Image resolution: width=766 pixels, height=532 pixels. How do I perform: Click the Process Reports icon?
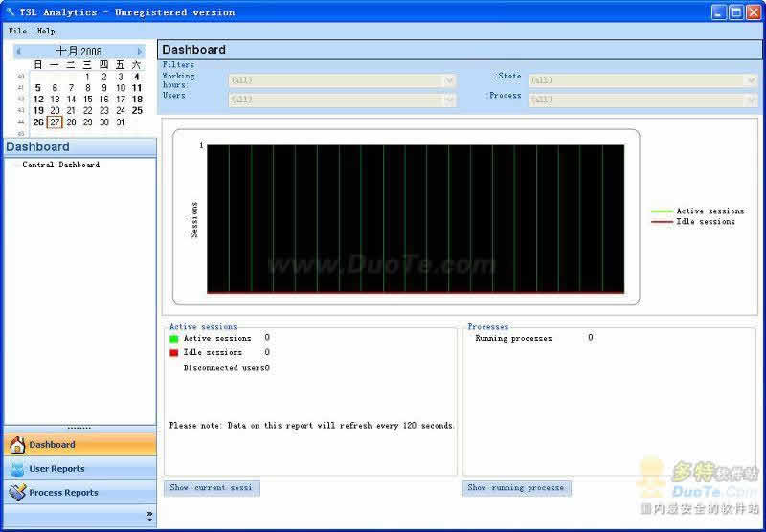click(17, 493)
